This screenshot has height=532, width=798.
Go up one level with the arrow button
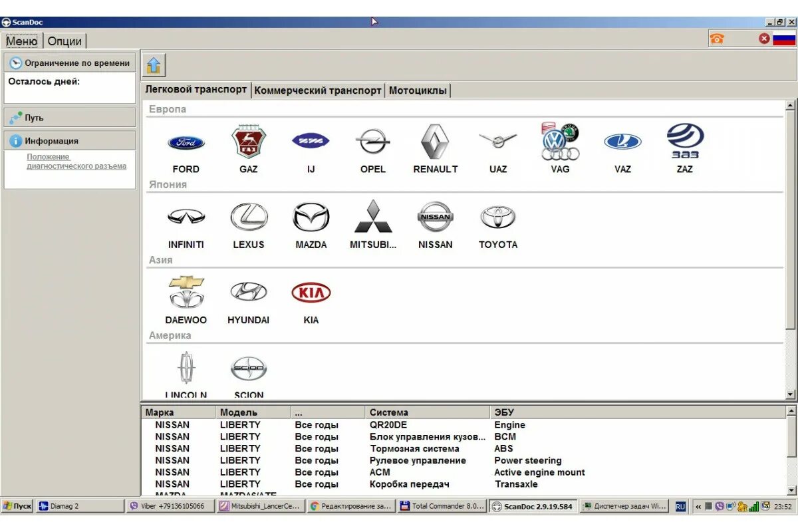(x=154, y=65)
